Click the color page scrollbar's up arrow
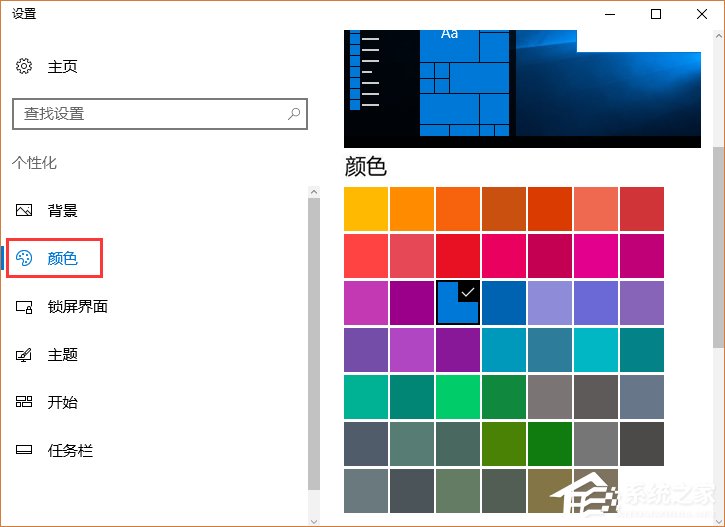725x527 pixels. (x=719, y=36)
